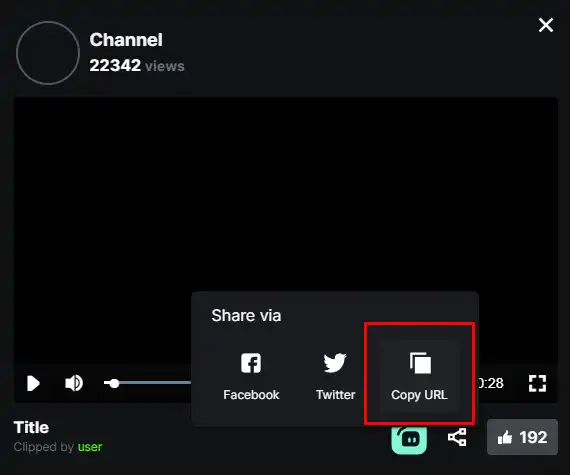This screenshot has height=475, width=570.
Task: Click the 0:28 duration timestamp
Action: (x=491, y=383)
